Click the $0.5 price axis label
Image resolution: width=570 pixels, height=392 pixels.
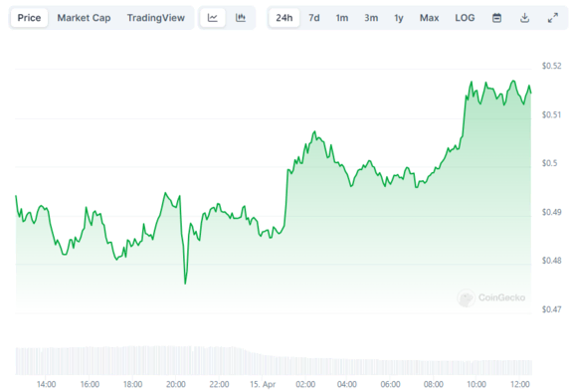pyautogui.click(x=550, y=163)
